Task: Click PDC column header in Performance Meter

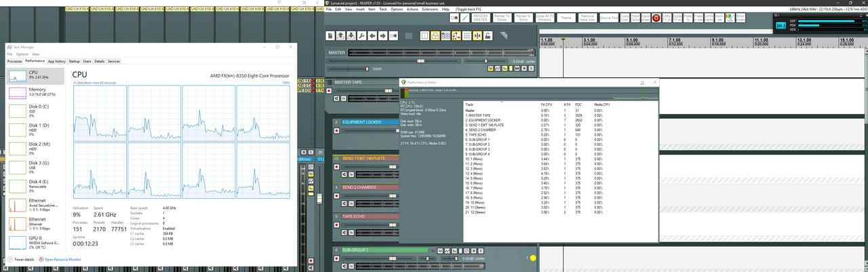Action: [578, 104]
